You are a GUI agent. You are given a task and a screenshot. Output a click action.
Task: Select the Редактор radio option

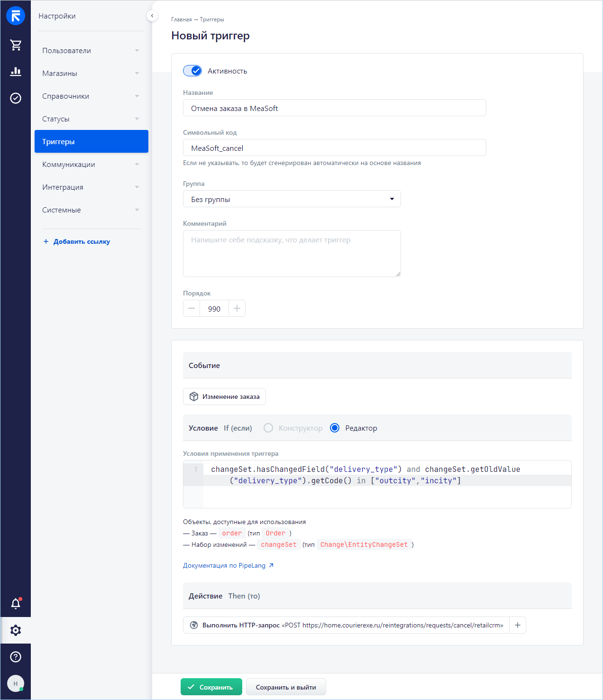point(335,428)
